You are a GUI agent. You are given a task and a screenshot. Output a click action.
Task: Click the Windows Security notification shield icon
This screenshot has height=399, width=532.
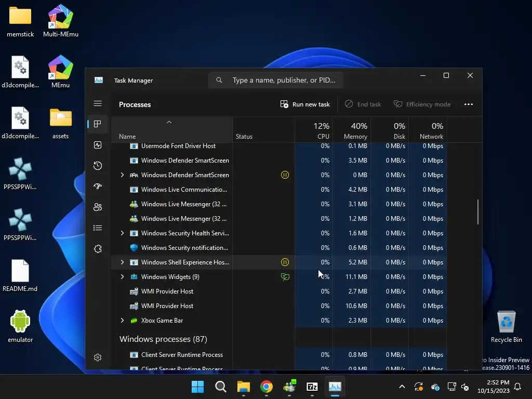tap(134, 248)
